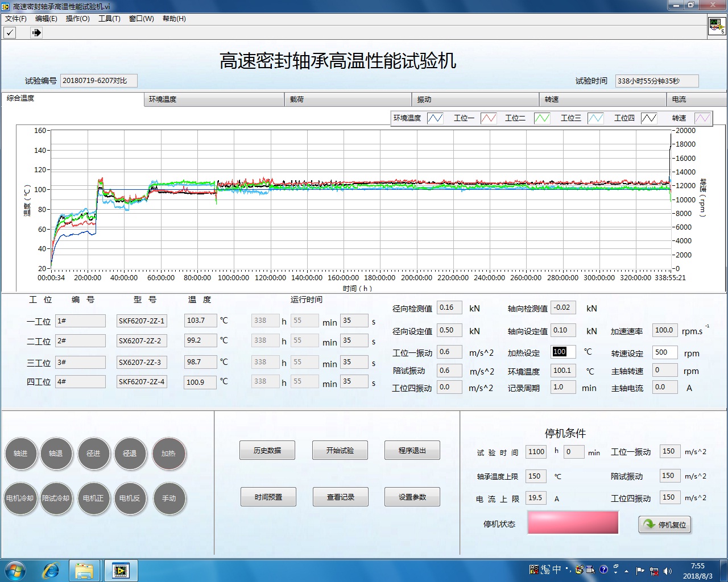Image resolution: width=728 pixels, height=582 pixels.
Task: Click the checkmark toolbar icon
Action: point(10,32)
